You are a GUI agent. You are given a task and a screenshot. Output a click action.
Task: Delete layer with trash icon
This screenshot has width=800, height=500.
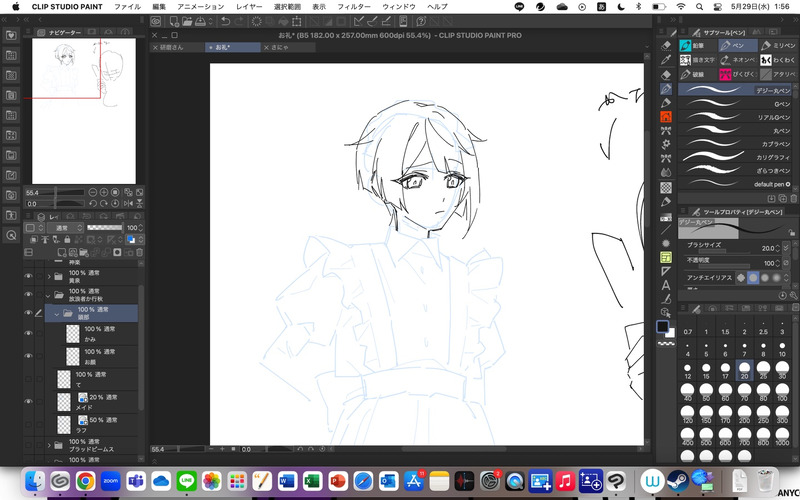(139, 252)
